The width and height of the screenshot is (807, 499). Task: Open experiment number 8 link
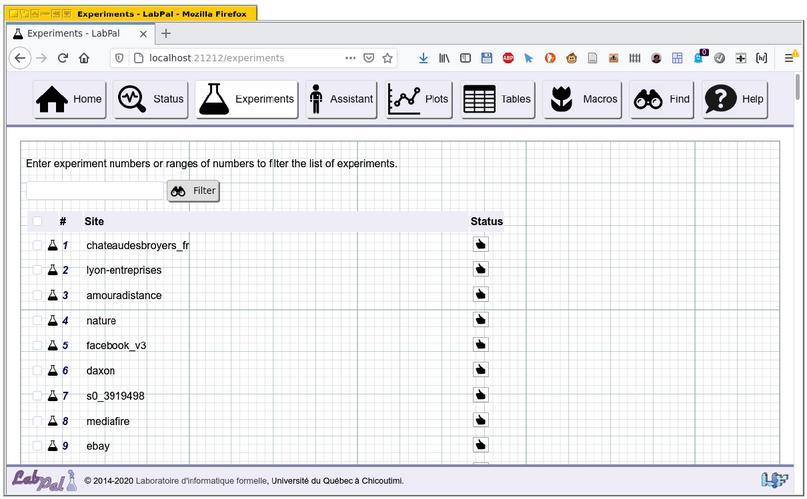tap(65, 421)
